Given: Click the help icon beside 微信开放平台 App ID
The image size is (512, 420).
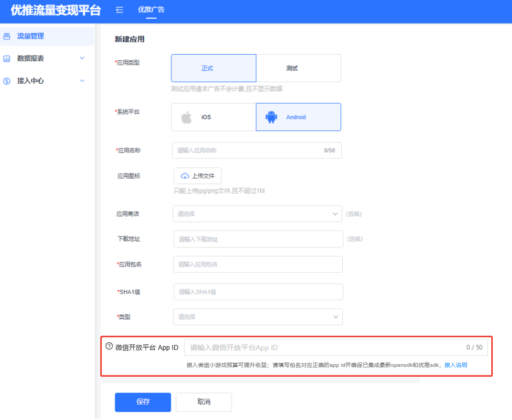Looking at the screenshot, I should (x=109, y=347).
